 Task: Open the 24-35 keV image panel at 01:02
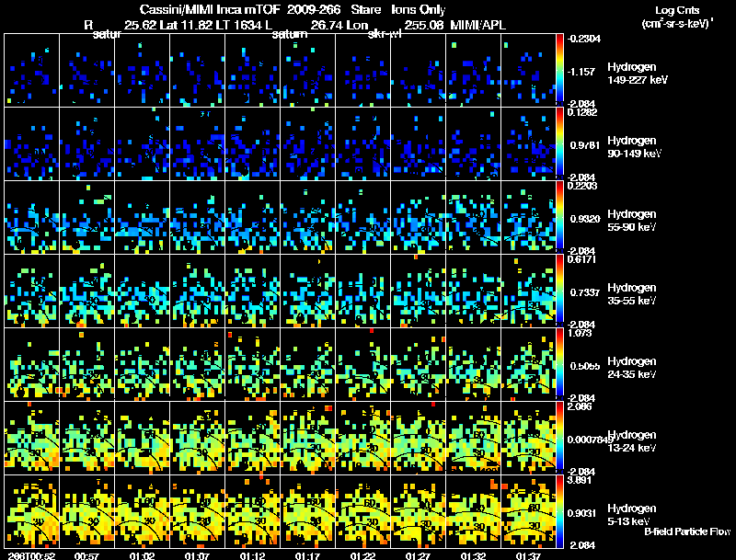(x=143, y=364)
